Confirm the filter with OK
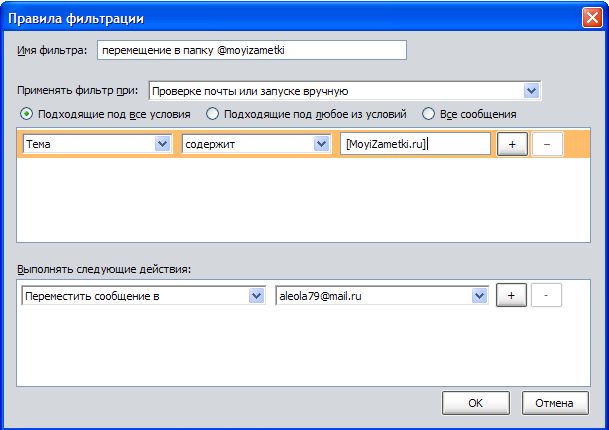Image resolution: width=609 pixels, height=430 pixels. 476,403
